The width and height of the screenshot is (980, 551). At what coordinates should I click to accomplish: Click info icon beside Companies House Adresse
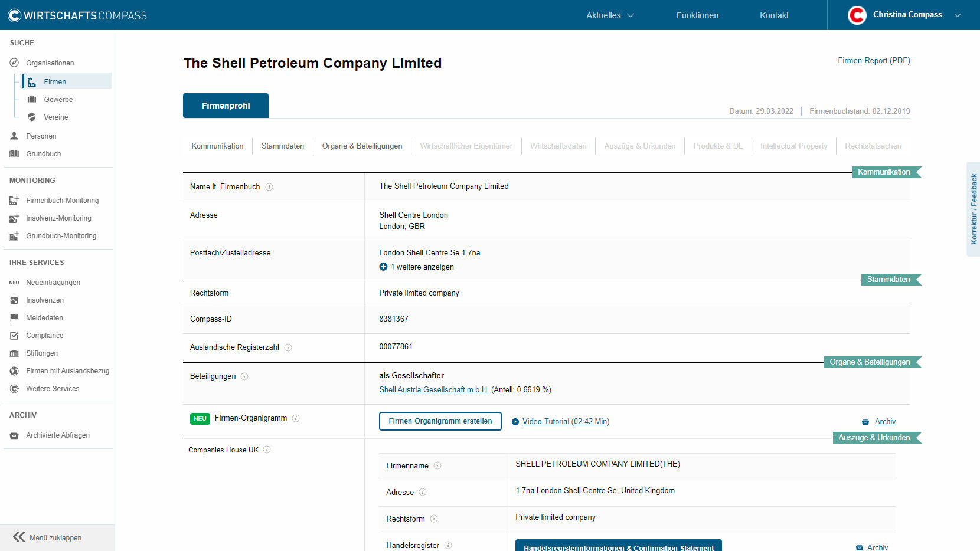point(423,492)
